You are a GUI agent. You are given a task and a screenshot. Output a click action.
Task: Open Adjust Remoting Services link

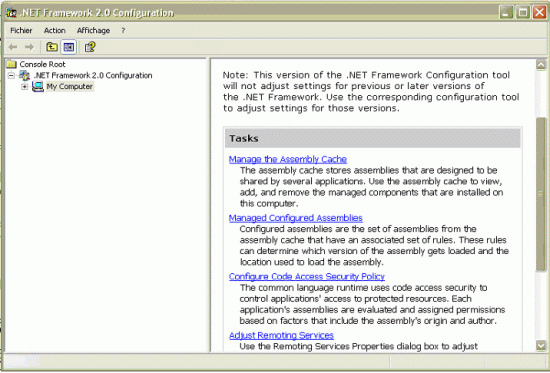(281, 335)
